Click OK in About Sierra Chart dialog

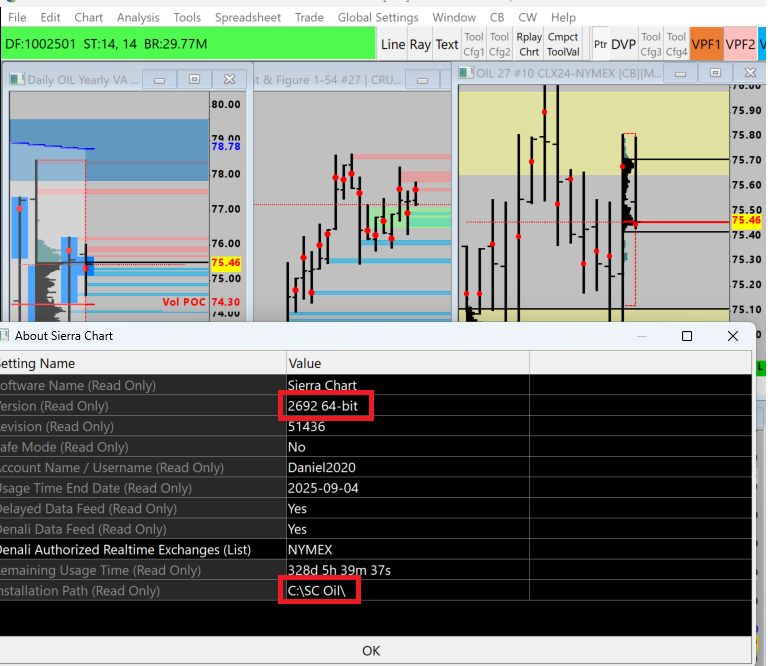point(371,651)
